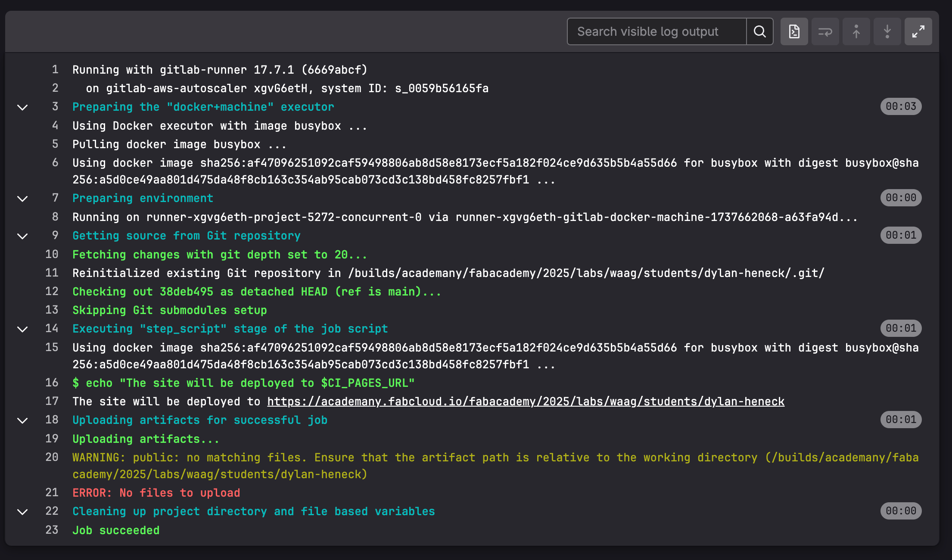This screenshot has width=952, height=560.
Task: Click line number 23 beside Job succeeded
Action: coord(52,530)
